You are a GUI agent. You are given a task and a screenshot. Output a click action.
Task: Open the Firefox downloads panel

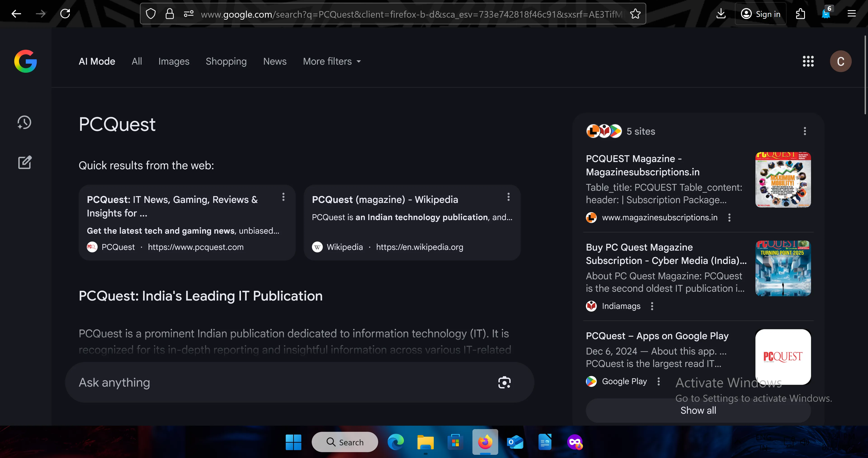click(x=721, y=14)
